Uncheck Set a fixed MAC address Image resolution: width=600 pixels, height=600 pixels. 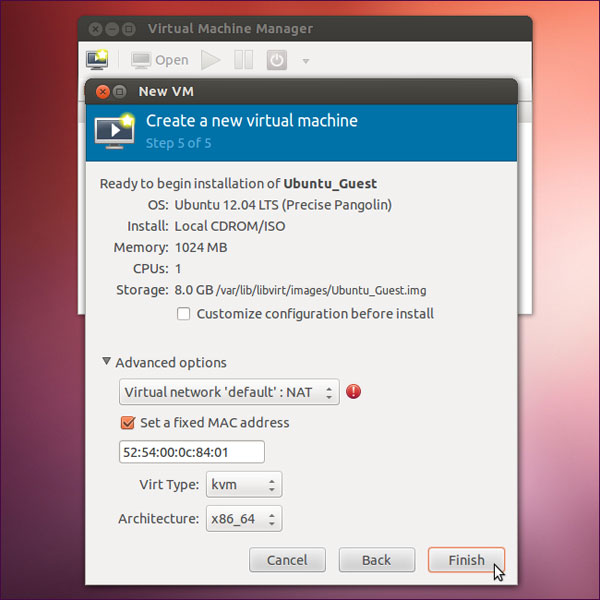coord(127,423)
